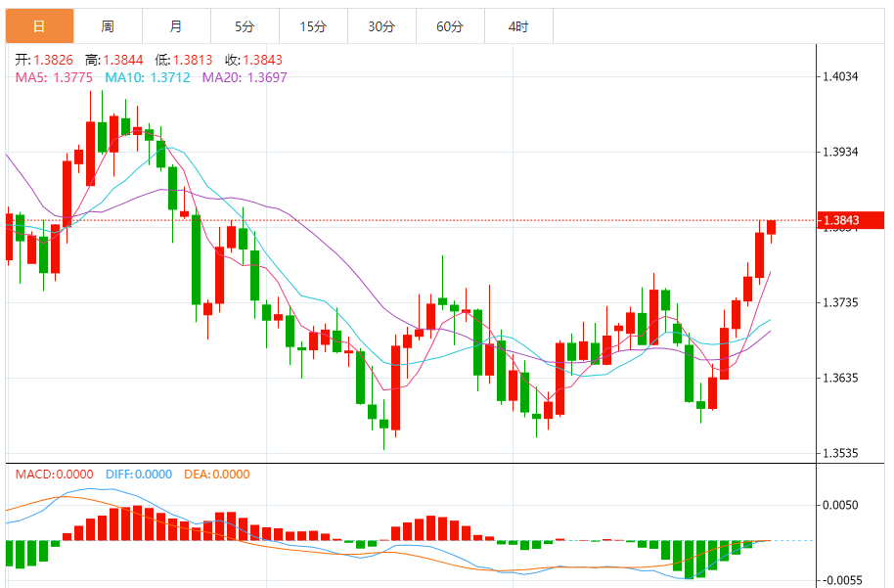Open the 4时 four-hour tab
The image size is (894, 588).
(x=518, y=26)
